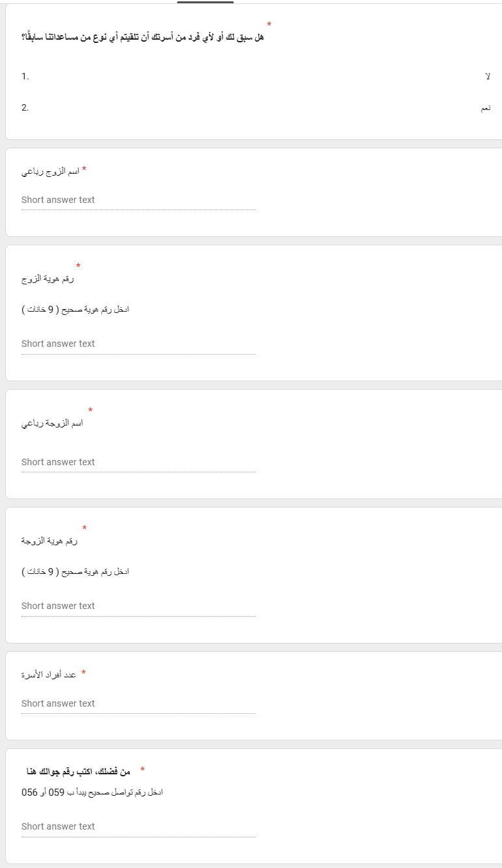Click short answer field under husband's full name
The image size is (502, 868).
click(138, 200)
